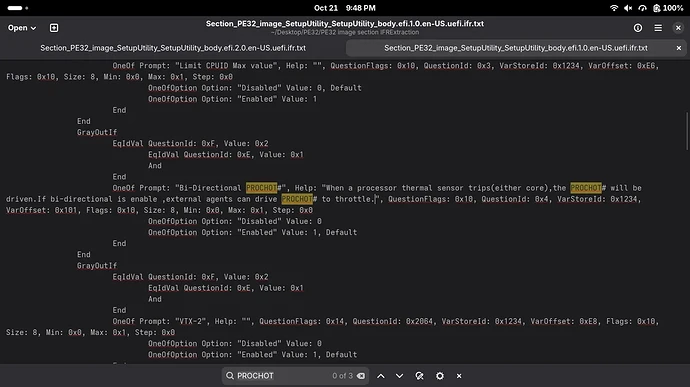This screenshot has width=690, height=387.
Task: Go to previous search match
Action: pyautogui.click(x=381, y=376)
